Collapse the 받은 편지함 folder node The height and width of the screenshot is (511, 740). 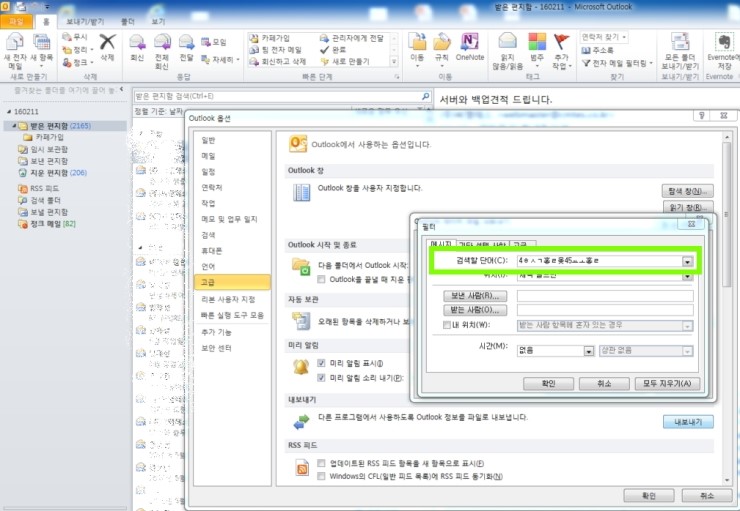tap(14, 126)
